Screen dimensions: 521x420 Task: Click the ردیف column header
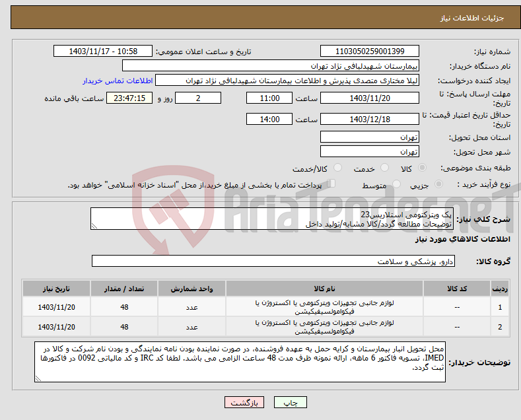[500, 289]
